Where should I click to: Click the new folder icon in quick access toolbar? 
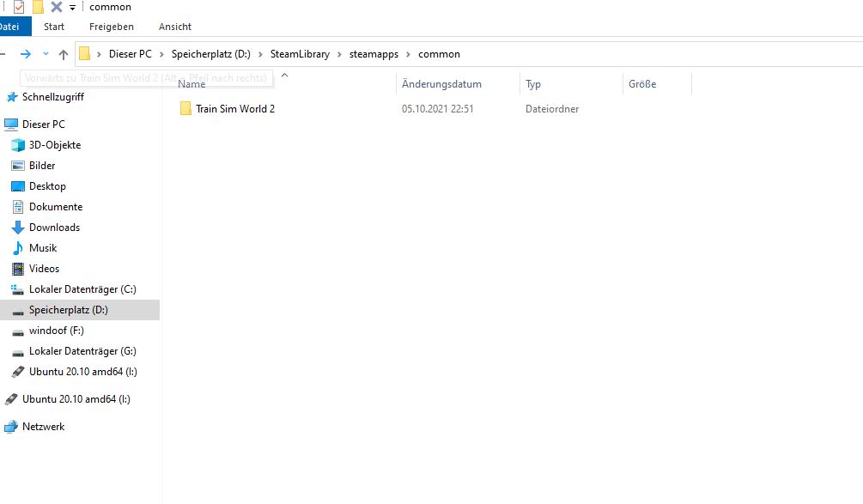38,7
